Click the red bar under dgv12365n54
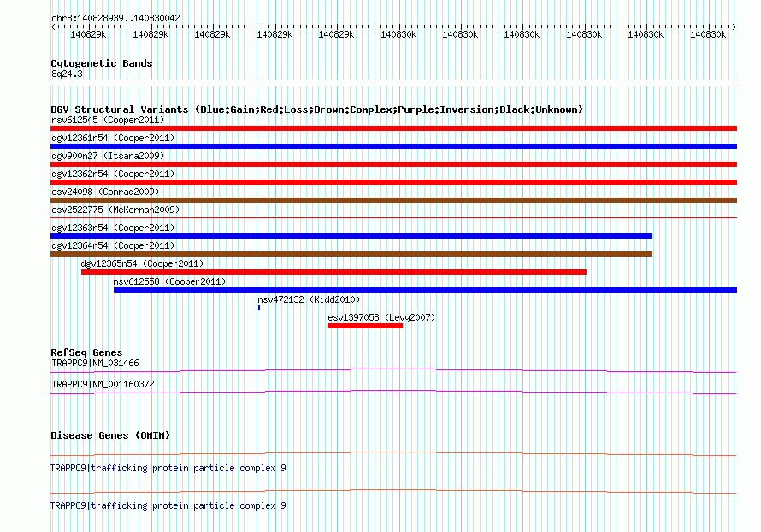 point(334,272)
